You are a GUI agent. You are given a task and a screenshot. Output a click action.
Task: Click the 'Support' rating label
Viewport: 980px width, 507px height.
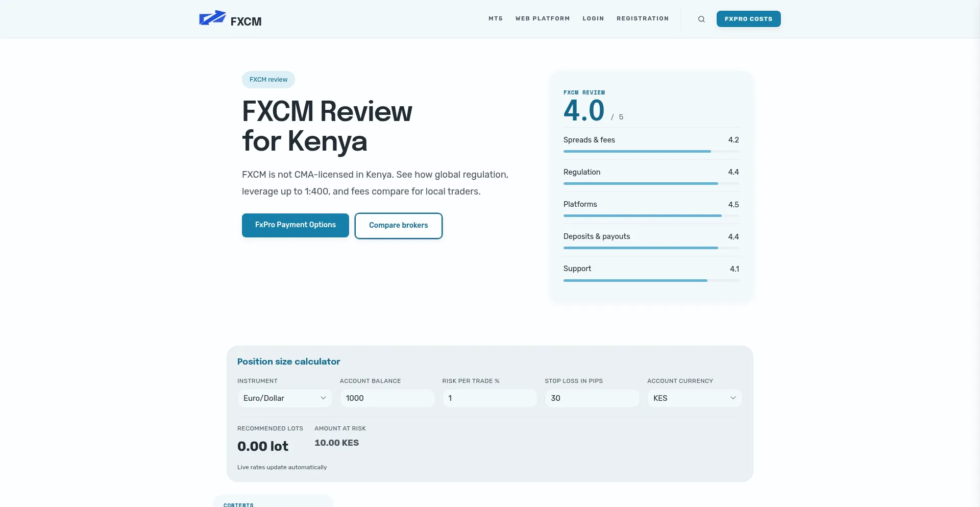point(577,269)
